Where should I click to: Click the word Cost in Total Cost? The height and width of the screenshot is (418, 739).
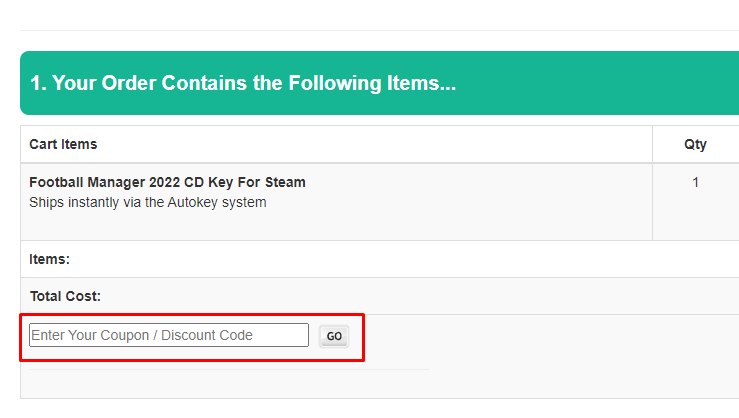(x=84, y=296)
